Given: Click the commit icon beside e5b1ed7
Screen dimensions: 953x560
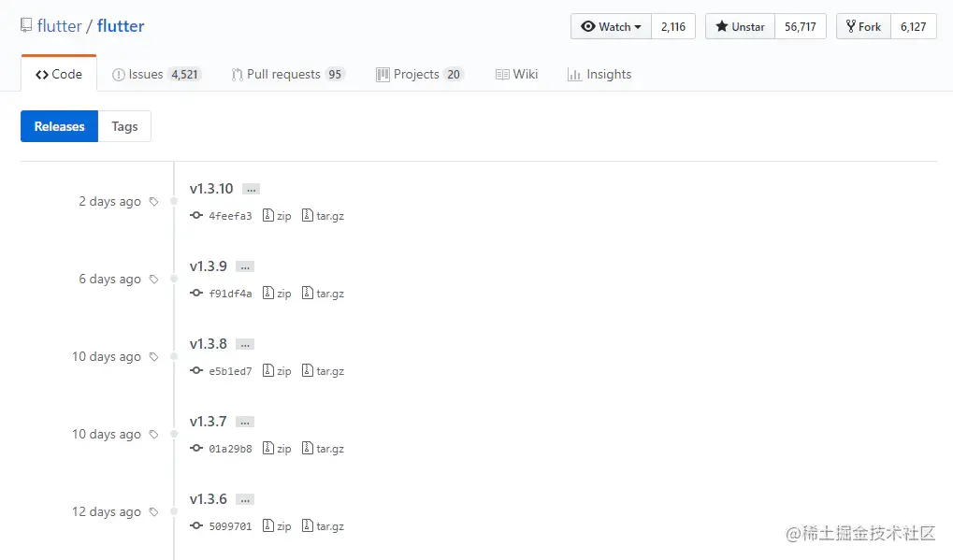Looking at the screenshot, I should pos(196,370).
